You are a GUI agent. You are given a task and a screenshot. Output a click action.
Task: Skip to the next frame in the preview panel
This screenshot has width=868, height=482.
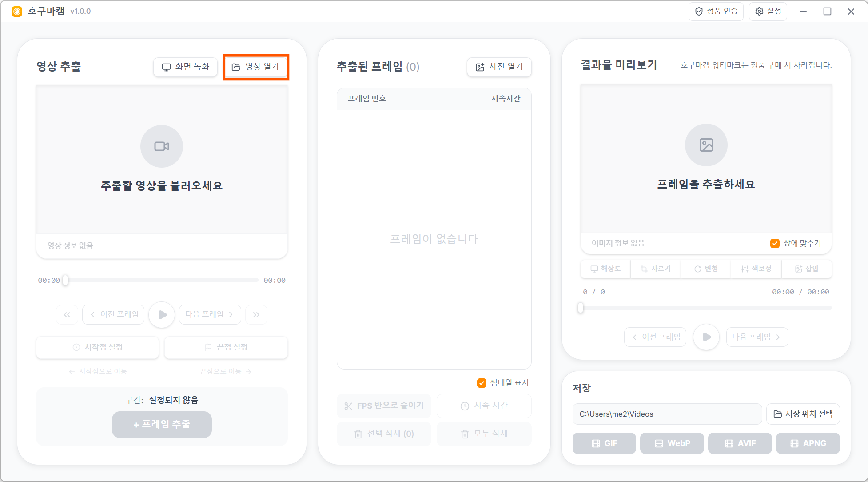click(x=757, y=337)
